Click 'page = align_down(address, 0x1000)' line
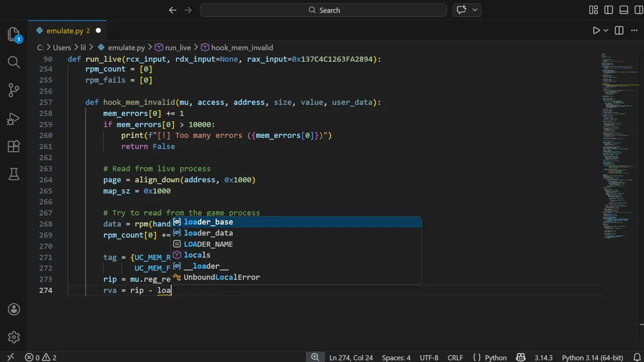Image resolution: width=644 pixels, height=362 pixels. pos(179,179)
